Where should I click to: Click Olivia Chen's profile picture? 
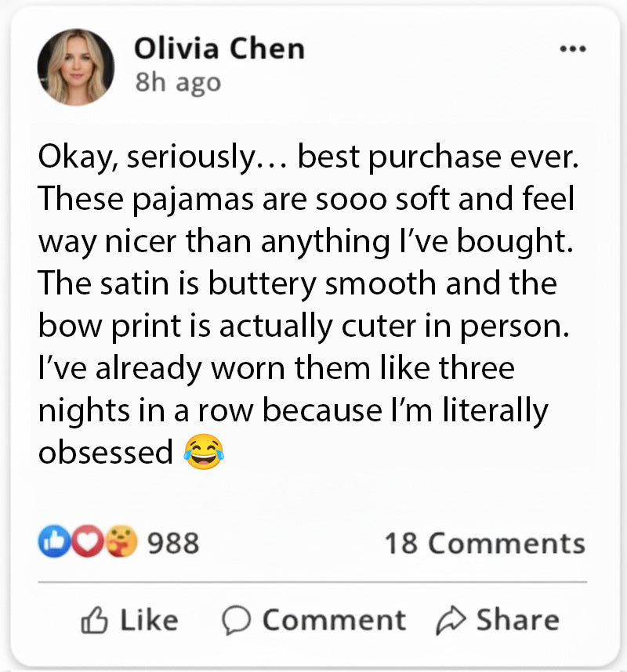[76, 67]
